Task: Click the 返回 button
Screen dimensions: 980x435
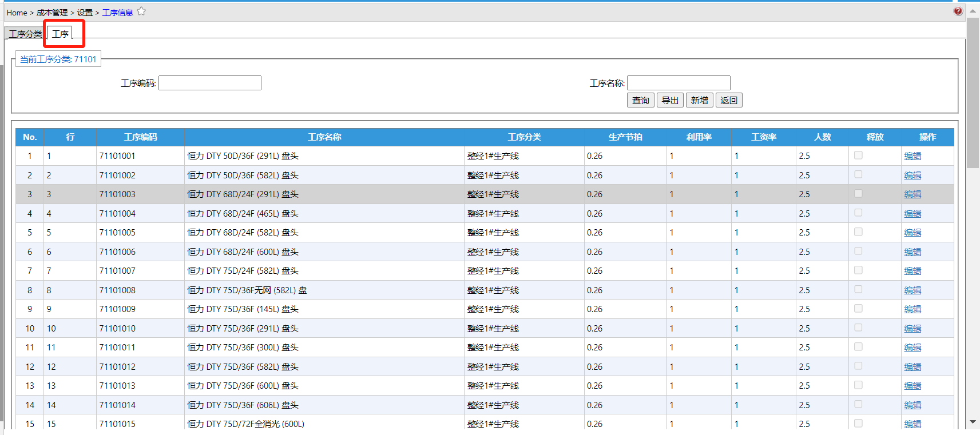Action: 729,101
